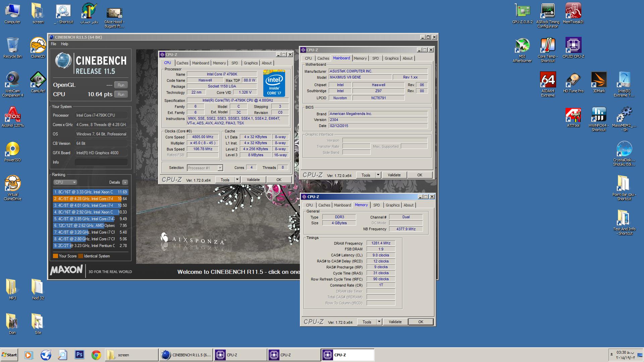Open the CPUID CPU-Z desktop icon
This screenshot has height=362, width=644.
(x=573, y=48)
